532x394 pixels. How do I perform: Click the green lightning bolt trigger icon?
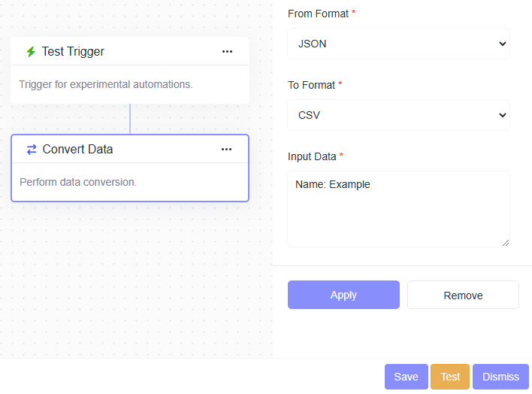click(x=31, y=52)
